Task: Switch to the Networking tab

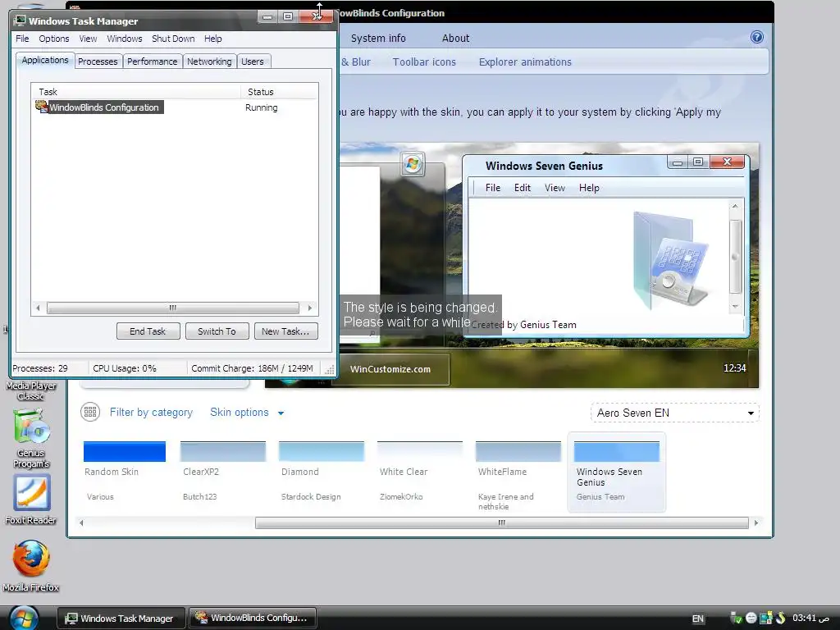Action: 209,62
